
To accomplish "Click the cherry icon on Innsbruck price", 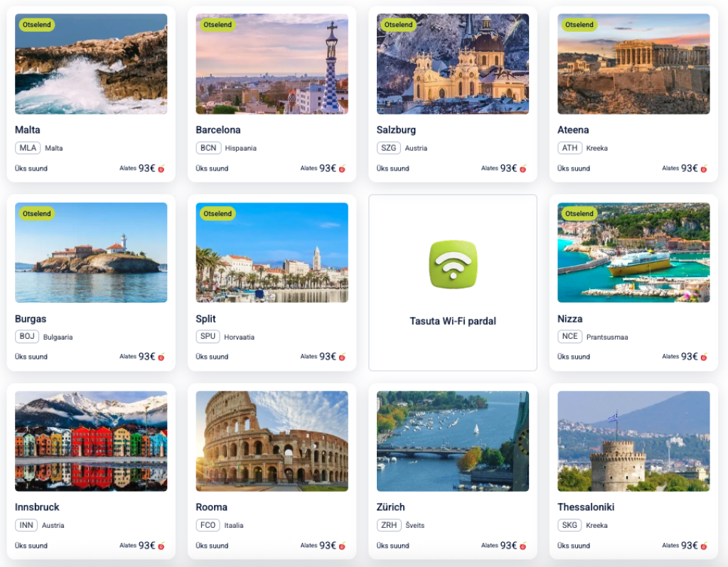I will tap(161, 546).
